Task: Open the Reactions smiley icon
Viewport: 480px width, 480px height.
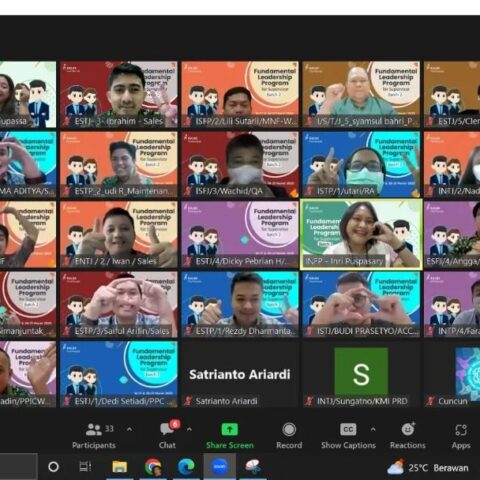Action: click(x=408, y=429)
